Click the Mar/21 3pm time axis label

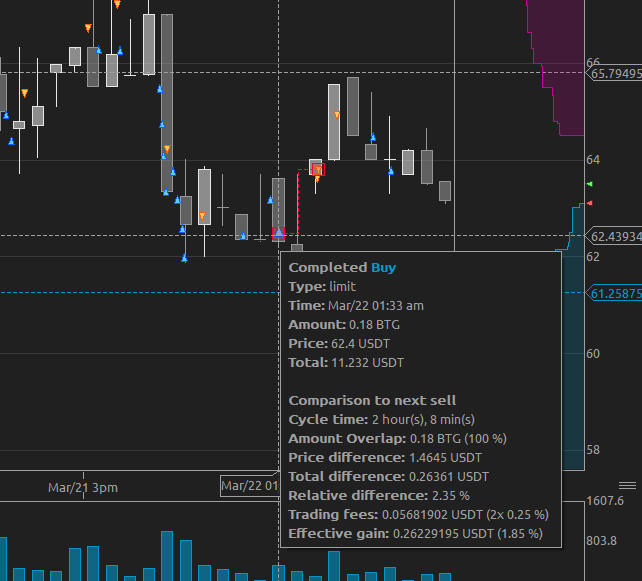coord(83,487)
